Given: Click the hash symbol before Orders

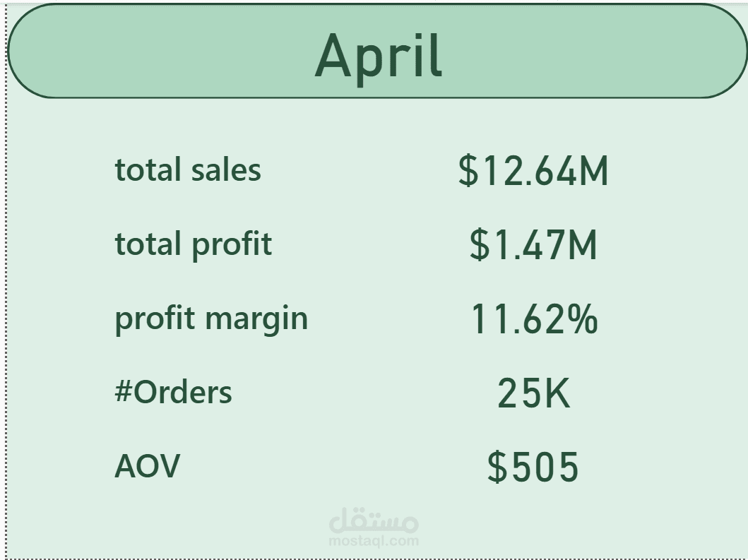Looking at the screenshot, I should coord(123,392).
